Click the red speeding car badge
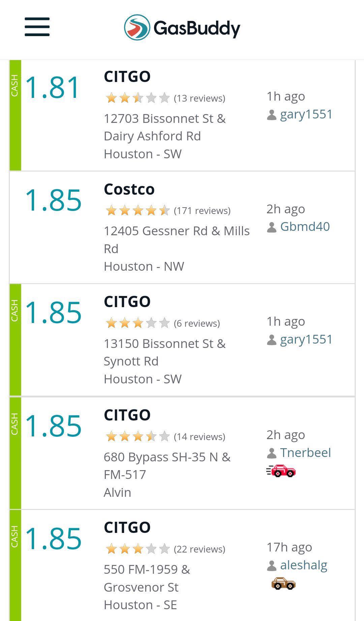This screenshot has height=621, width=364. [x=281, y=470]
